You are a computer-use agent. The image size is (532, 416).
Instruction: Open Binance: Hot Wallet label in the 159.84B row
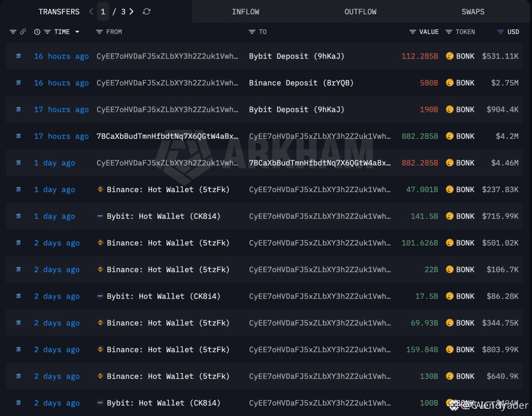168,349
